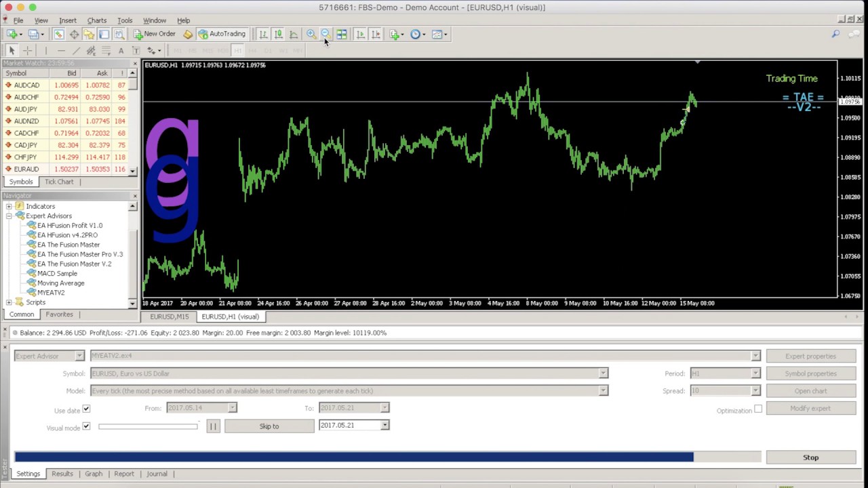868x488 pixels.
Task: Enable chart shift icon
Action: point(376,34)
